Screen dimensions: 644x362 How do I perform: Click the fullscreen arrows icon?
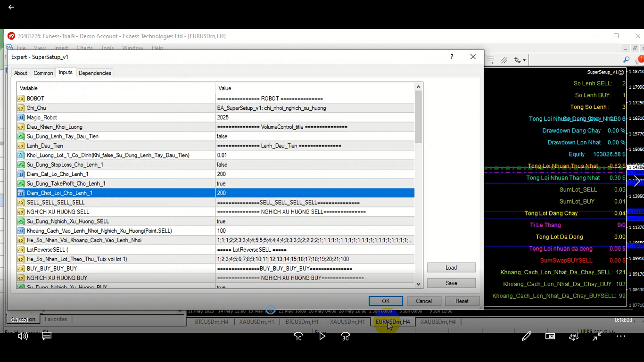597,336
